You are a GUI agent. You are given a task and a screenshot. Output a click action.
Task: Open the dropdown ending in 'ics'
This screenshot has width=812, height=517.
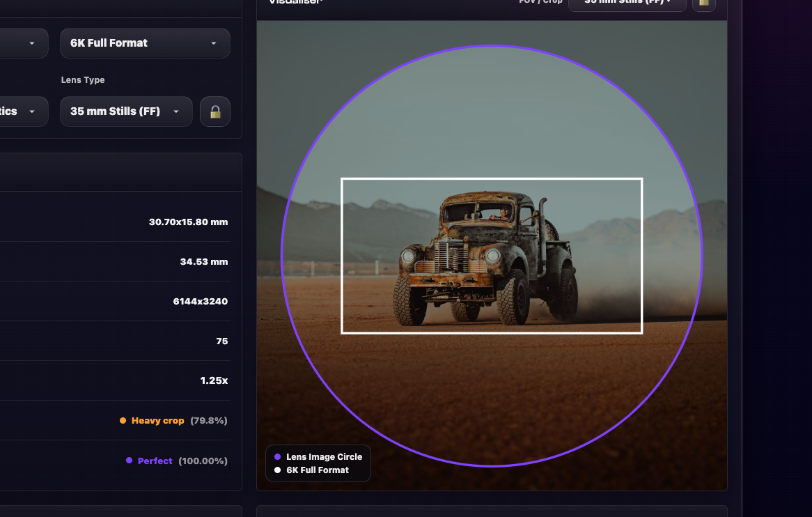[x=24, y=111]
